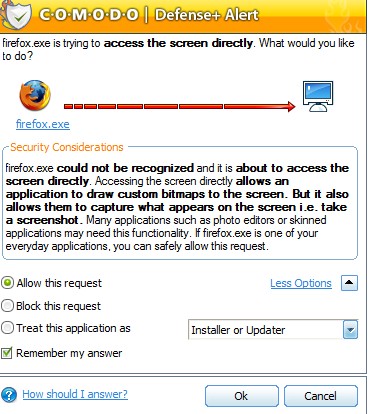Open the Installer or Updater dropdown arrow
The width and height of the screenshot is (369, 414).
(x=350, y=329)
